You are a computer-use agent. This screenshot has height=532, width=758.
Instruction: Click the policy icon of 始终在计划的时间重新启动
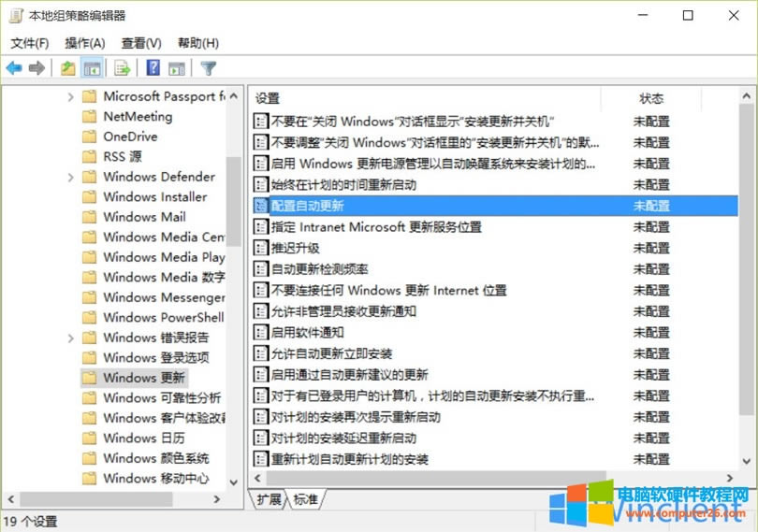(x=261, y=184)
